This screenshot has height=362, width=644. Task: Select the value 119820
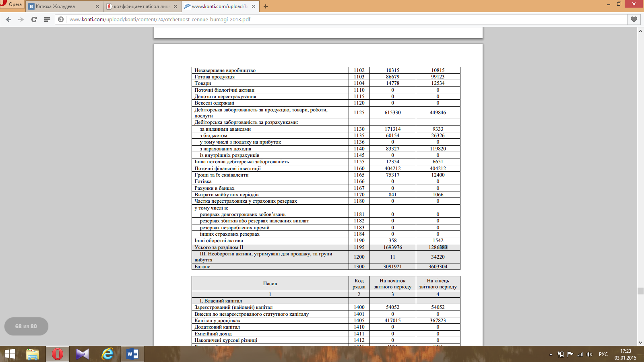(x=438, y=149)
